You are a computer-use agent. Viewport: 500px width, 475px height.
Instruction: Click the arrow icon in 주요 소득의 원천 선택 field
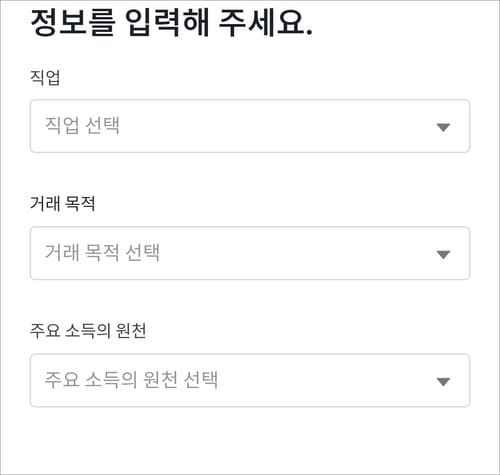pos(443,381)
